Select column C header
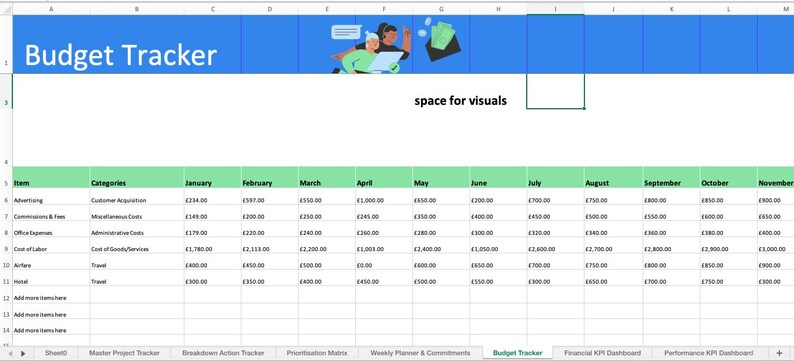794x361 pixels. [x=213, y=9]
